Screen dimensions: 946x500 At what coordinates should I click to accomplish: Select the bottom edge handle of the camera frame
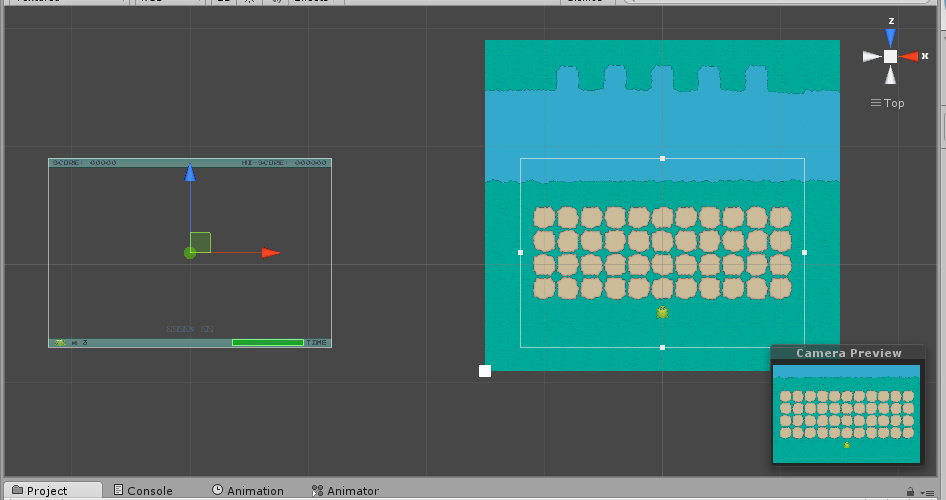[x=662, y=347]
